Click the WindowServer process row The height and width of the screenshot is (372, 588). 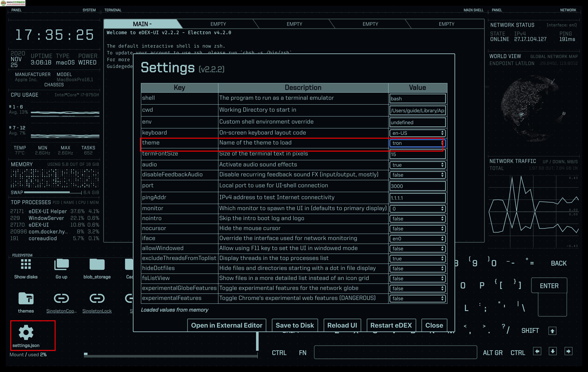coord(55,218)
